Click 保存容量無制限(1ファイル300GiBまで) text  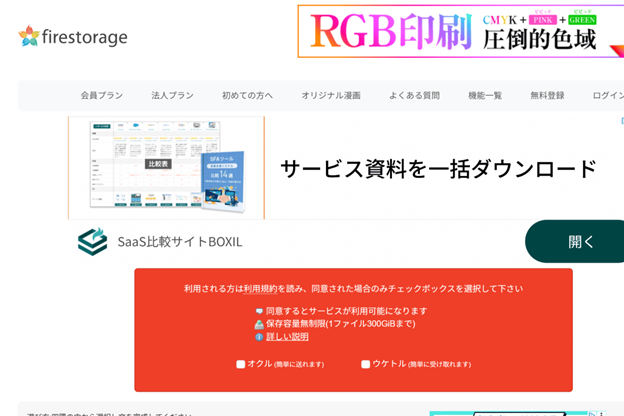341,324
